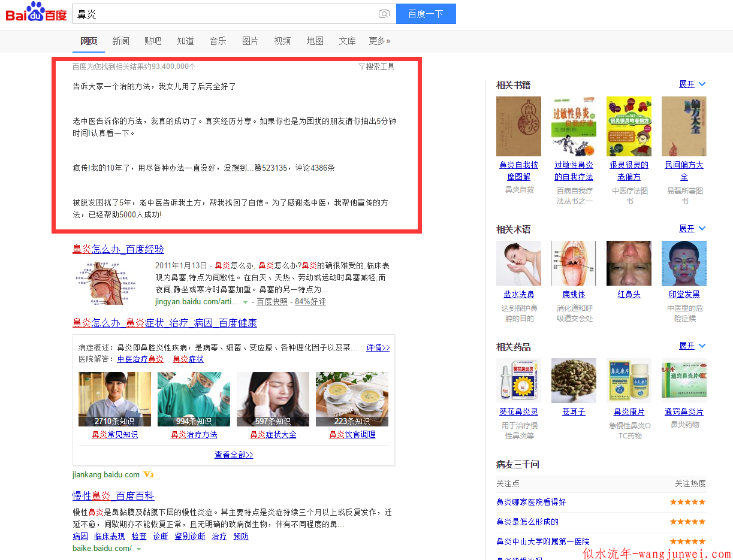This screenshot has width=733, height=560.
Task: Switch to the 图片 tab
Action: point(250,41)
